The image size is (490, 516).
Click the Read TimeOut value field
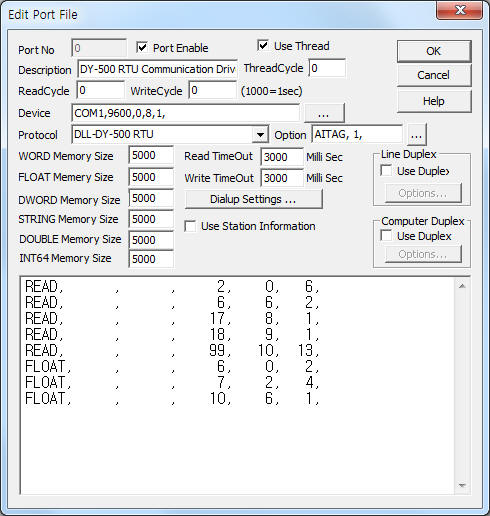point(282,157)
